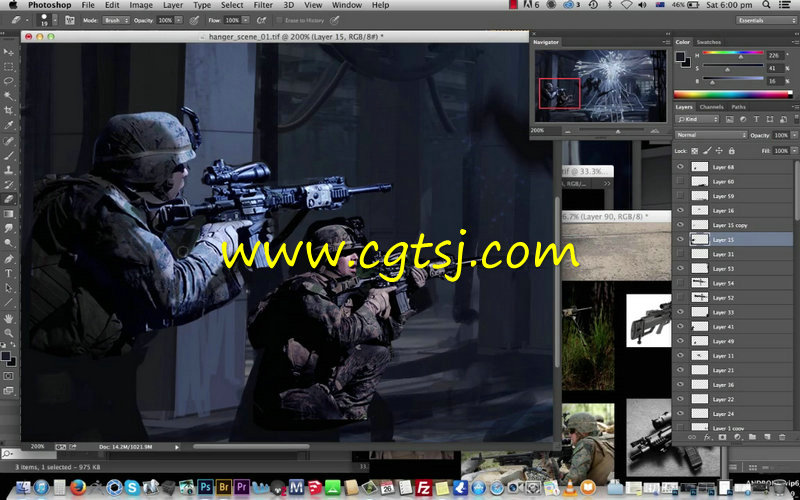Select the Brush tool
Screen dimensions: 800x500
[x=9, y=155]
